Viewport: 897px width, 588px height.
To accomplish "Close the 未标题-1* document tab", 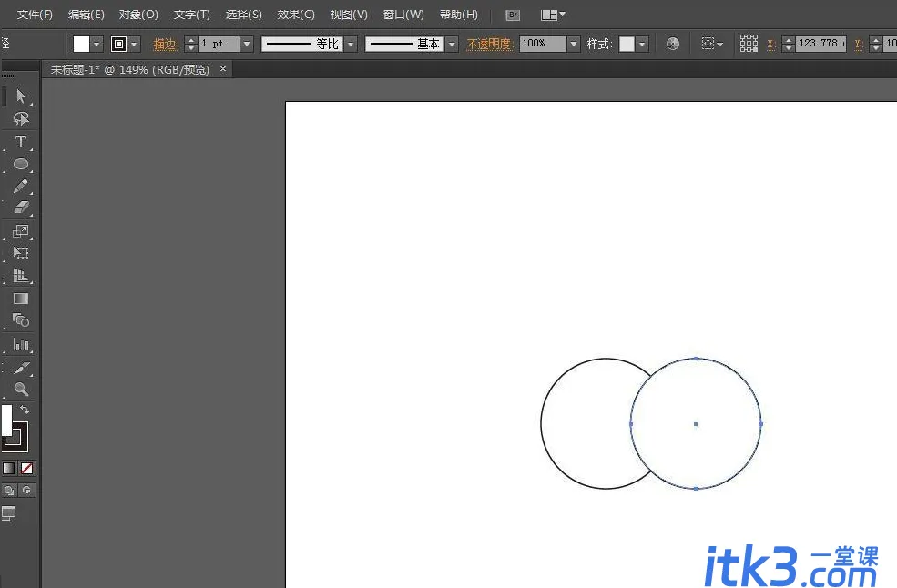I will click(223, 69).
